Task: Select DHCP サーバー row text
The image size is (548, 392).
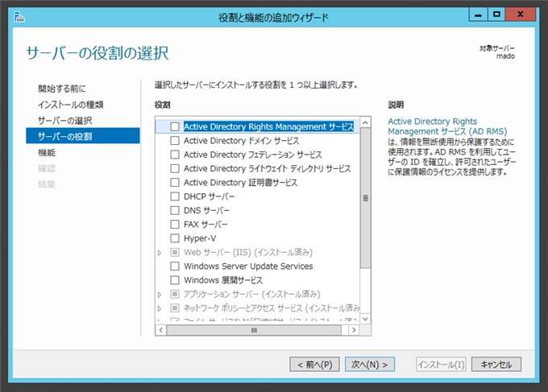Action: [209, 196]
